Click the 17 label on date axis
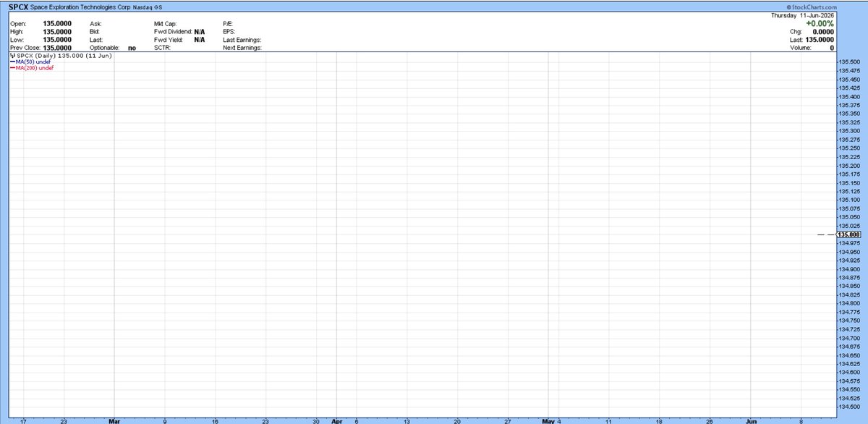This screenshot has width=868, height=424. (x=24, y=420)
